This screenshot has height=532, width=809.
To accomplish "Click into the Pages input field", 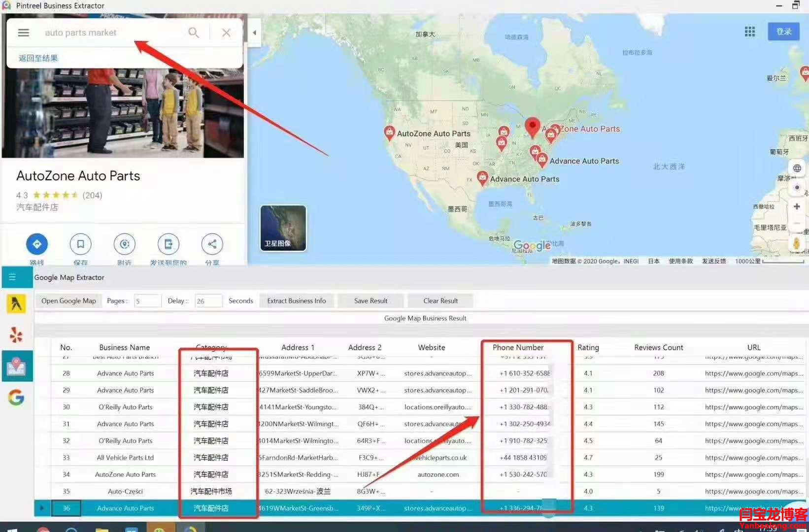I will coord(147,300).
